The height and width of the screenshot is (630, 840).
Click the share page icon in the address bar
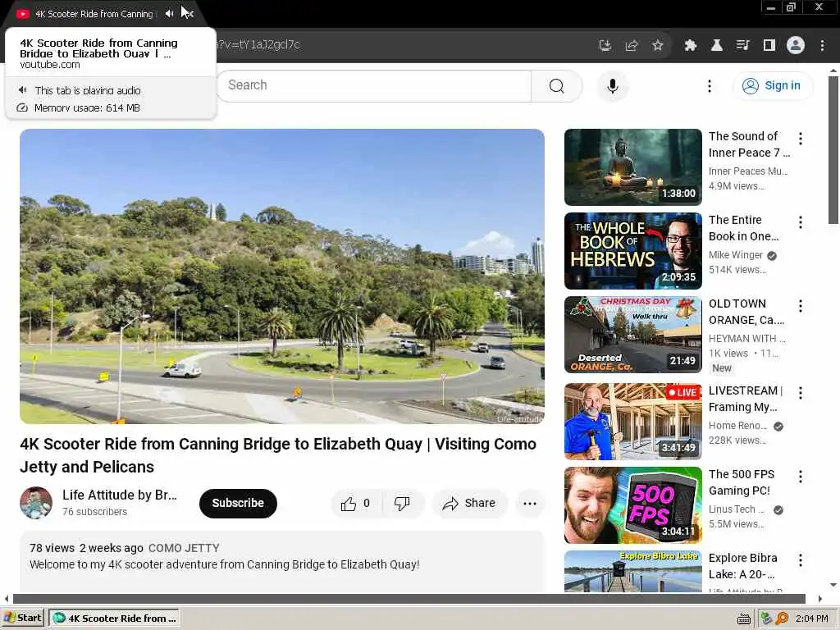(x=632, y=46)
